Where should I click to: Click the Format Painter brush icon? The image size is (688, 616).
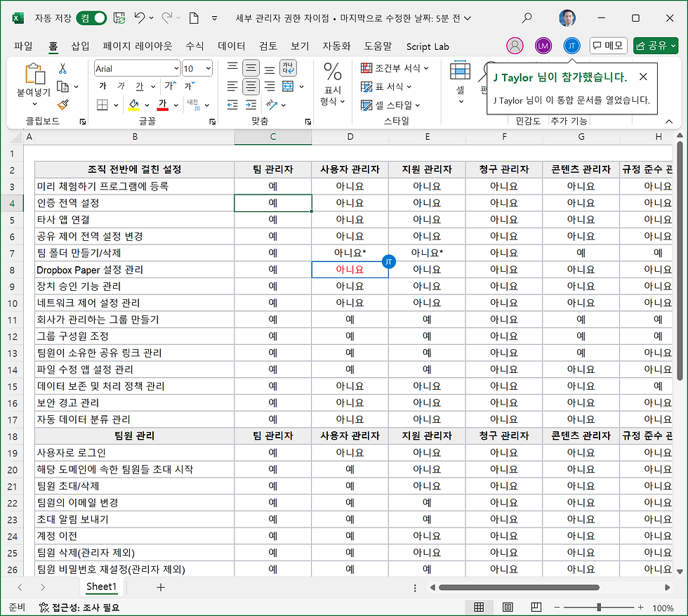(62, 105)
